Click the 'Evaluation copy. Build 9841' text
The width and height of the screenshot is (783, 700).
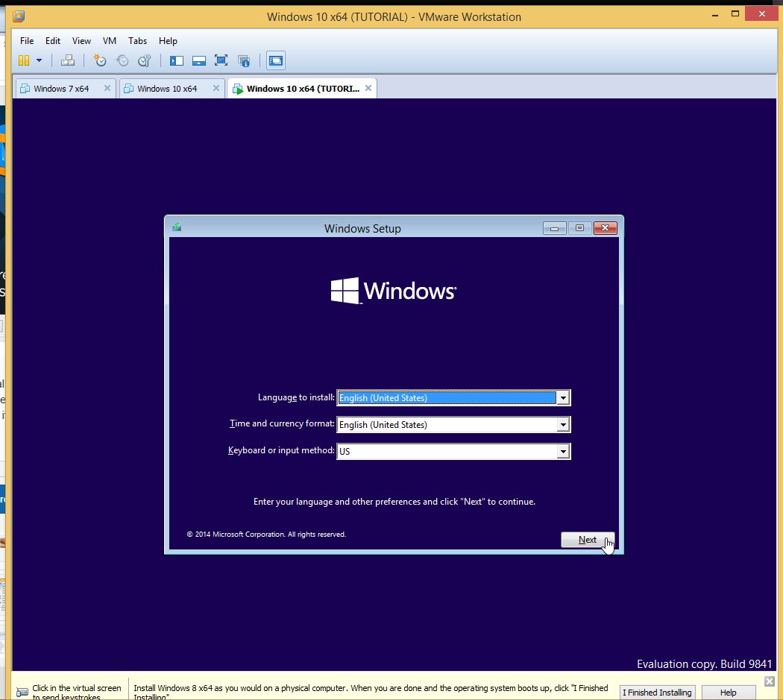pyautogui.click(x=704, y=664)
